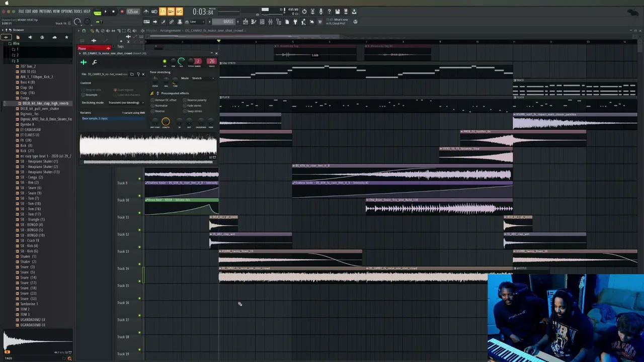Screen dimensions: 644x362
Task: Click the mixer TRACK 26 selector
Action: click(212, 61)
